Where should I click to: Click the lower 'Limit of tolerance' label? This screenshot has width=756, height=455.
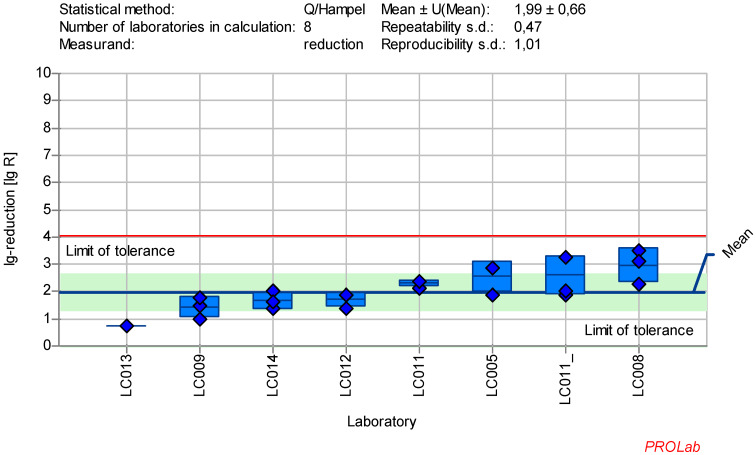pyautogui.click(x=639, y=330)
